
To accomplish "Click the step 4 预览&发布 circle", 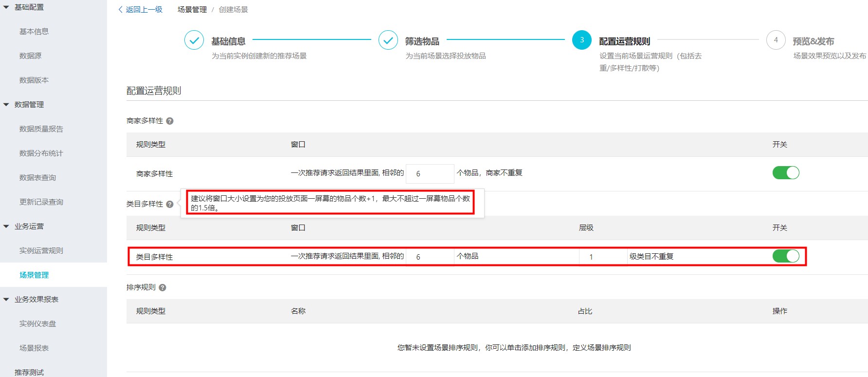I will pyautogui.click(x=776, y=40).
